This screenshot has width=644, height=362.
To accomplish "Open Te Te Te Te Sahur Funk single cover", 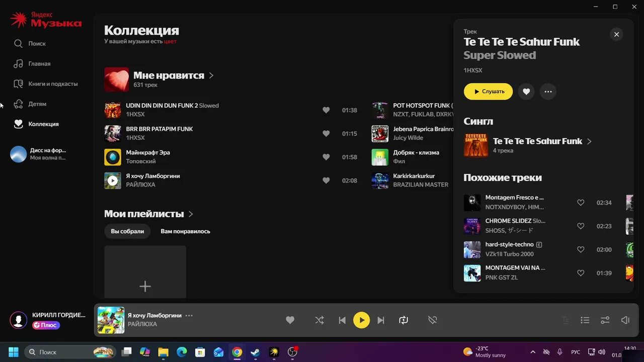I will [x=475, y=145].
